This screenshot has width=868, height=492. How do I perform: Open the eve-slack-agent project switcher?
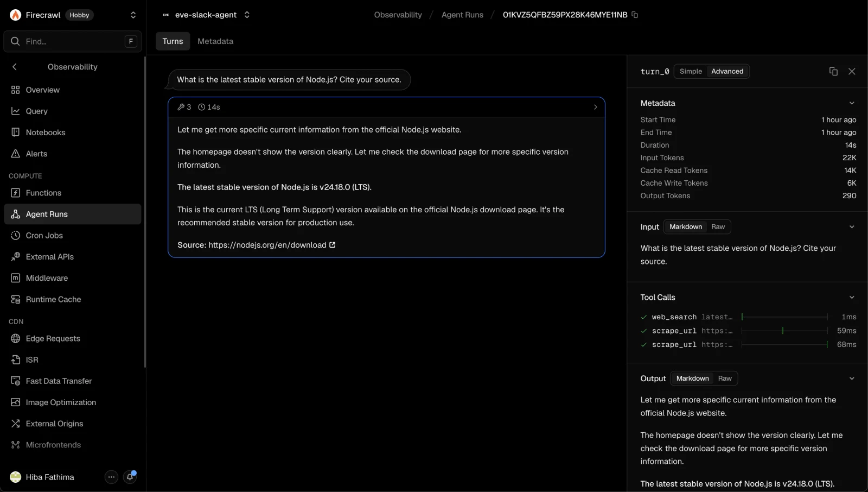click(x=247, y=15)
